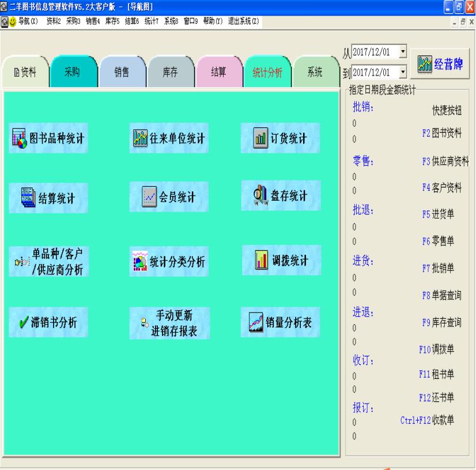Click the 会员统计 line graph icon

tap(149, 197)
